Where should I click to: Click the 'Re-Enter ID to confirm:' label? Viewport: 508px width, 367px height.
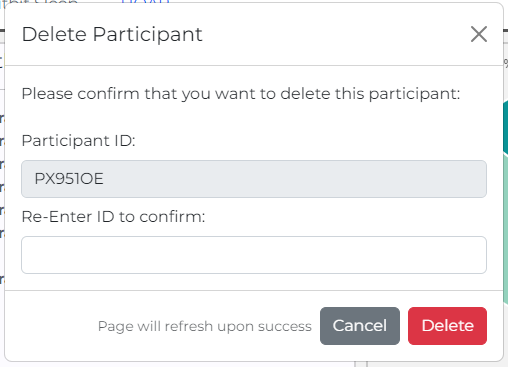(x=113, y=217)
